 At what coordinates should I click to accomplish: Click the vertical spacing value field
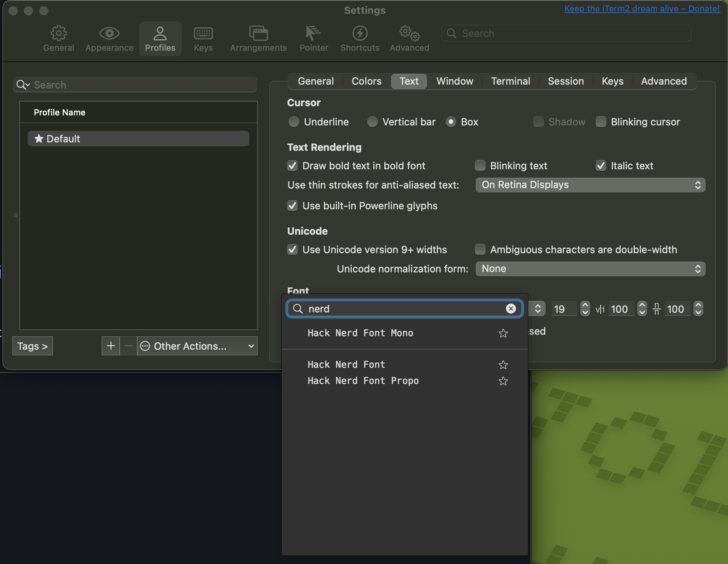coord(677,309)
